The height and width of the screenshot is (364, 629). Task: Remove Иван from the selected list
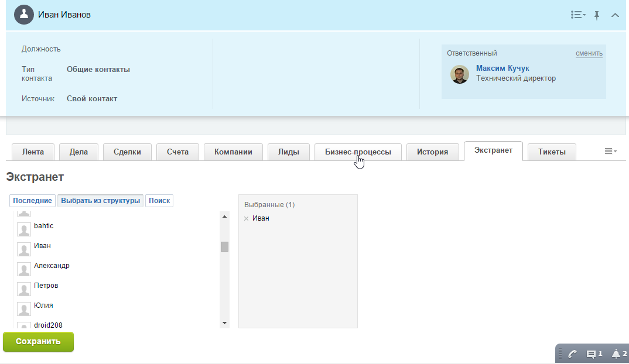(245, 218)
